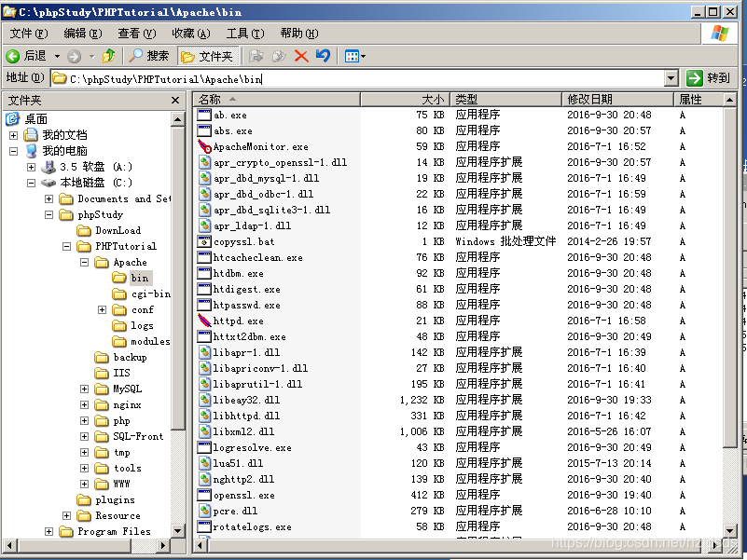Screen dimensions: 747x560
Task: Click folder tree scrollbar up arrow
Action: (x=178, y=119)
